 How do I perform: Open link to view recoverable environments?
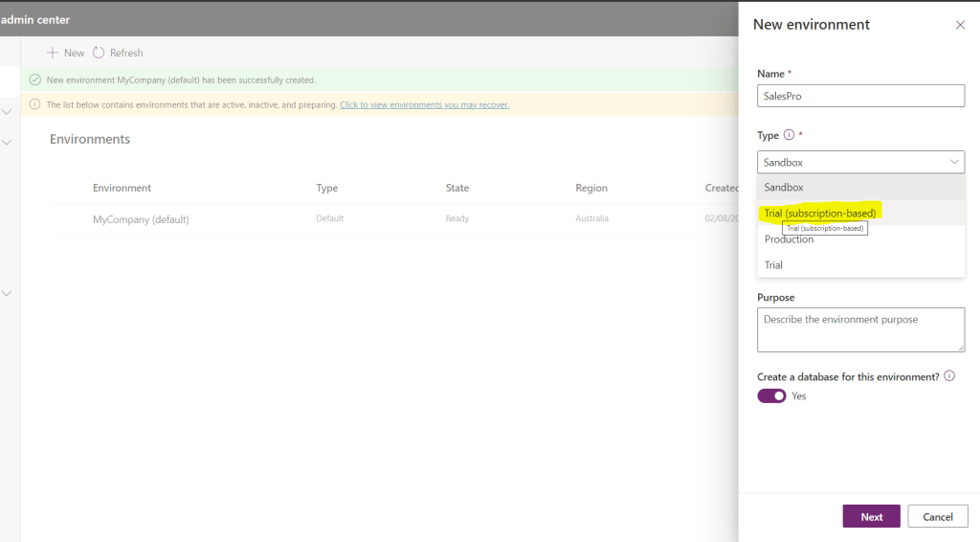(x=424, y=104)
